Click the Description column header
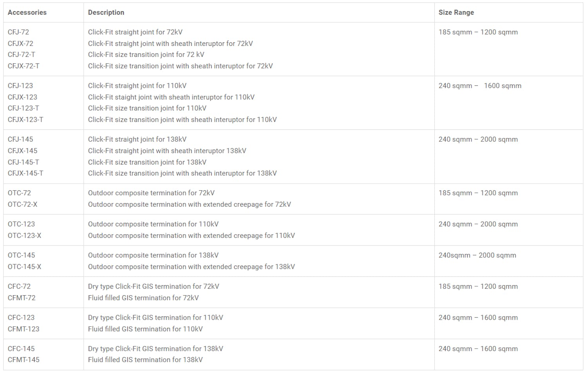The image size is (588, 374). 106,13
